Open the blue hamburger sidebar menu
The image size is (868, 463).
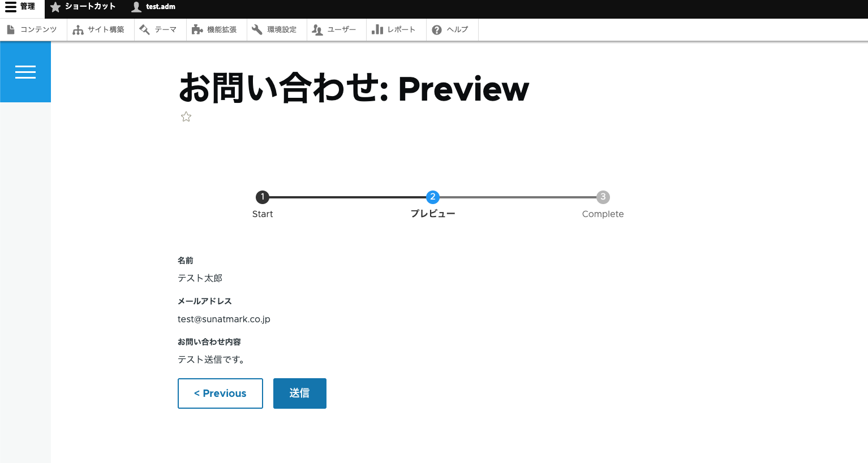click(25, 72)
